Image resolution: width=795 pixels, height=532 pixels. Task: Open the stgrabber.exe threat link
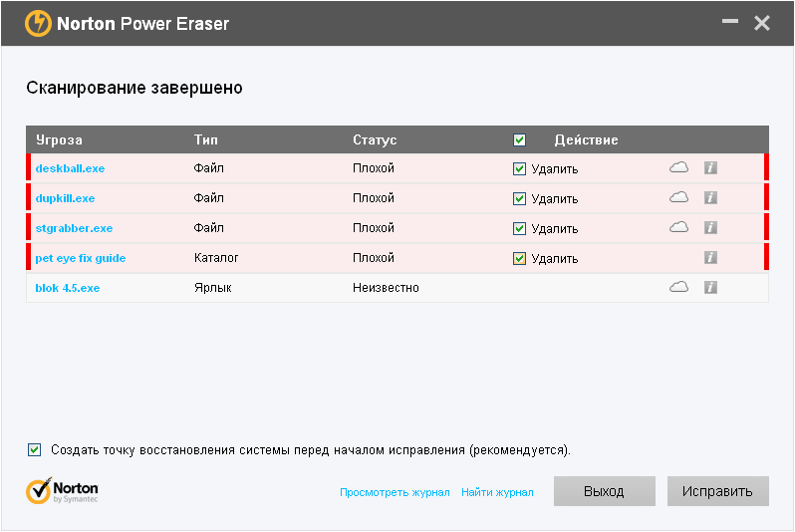coord(74,228)
